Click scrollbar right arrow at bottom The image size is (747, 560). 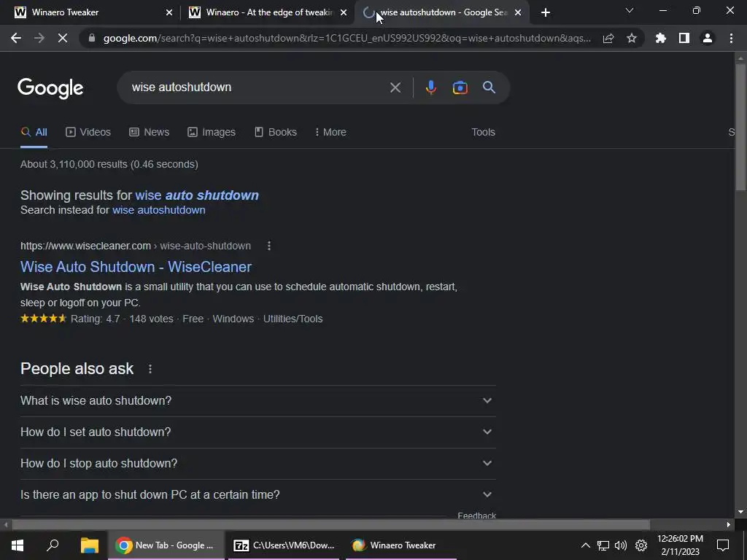pyautogui.click(x=729, y=525)
